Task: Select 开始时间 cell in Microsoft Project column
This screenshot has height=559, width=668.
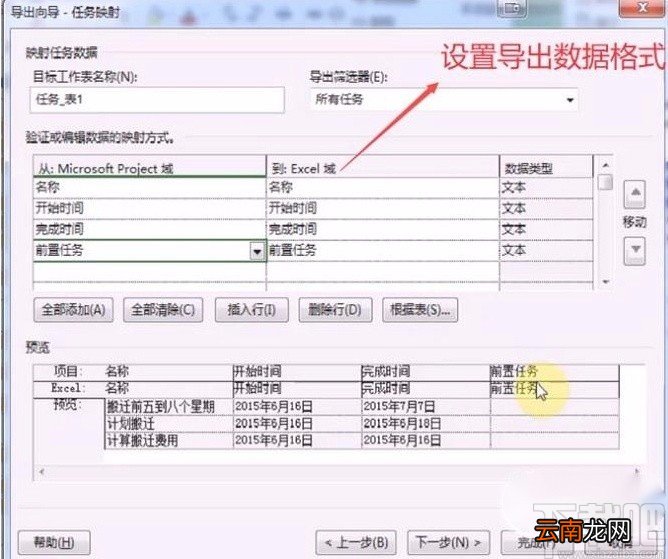Action: pyautogui.click(x=150, y=209)
